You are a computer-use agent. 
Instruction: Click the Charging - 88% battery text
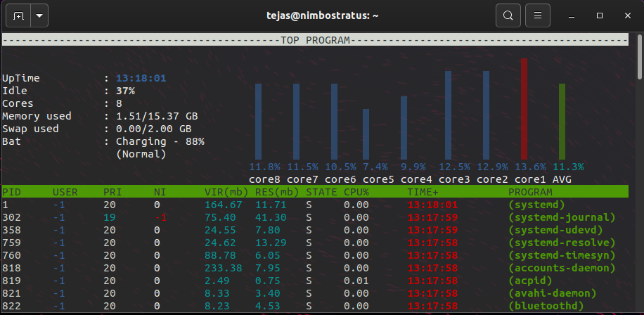click(160, 142)
